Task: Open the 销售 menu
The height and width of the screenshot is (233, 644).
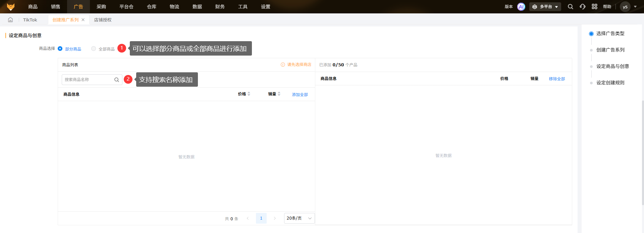Action: coord(56,7)
